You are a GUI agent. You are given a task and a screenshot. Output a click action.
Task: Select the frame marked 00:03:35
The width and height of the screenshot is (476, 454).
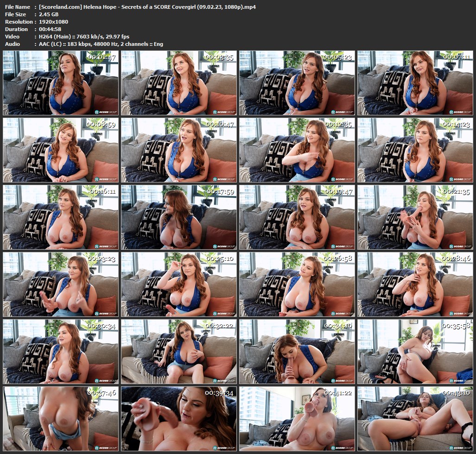tap(179, 83)
